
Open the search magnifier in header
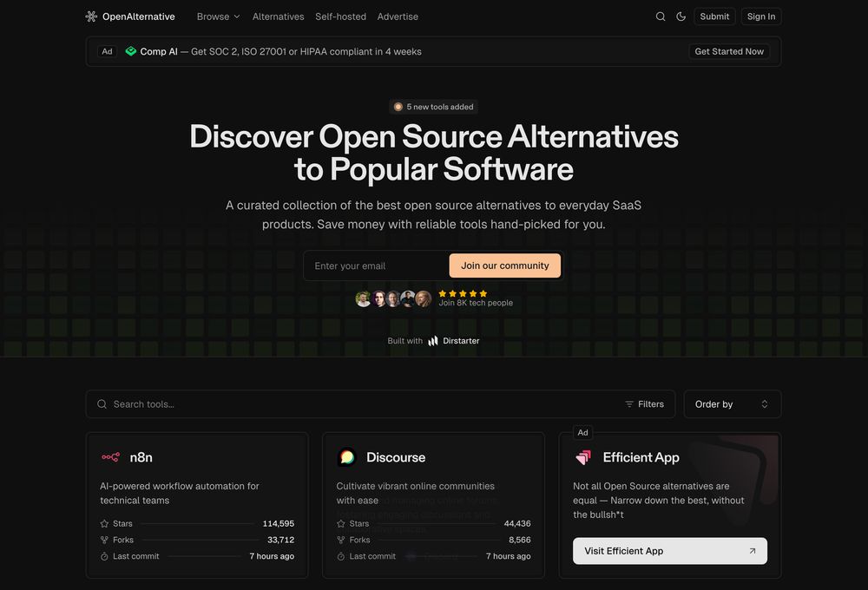click(661, 16)
